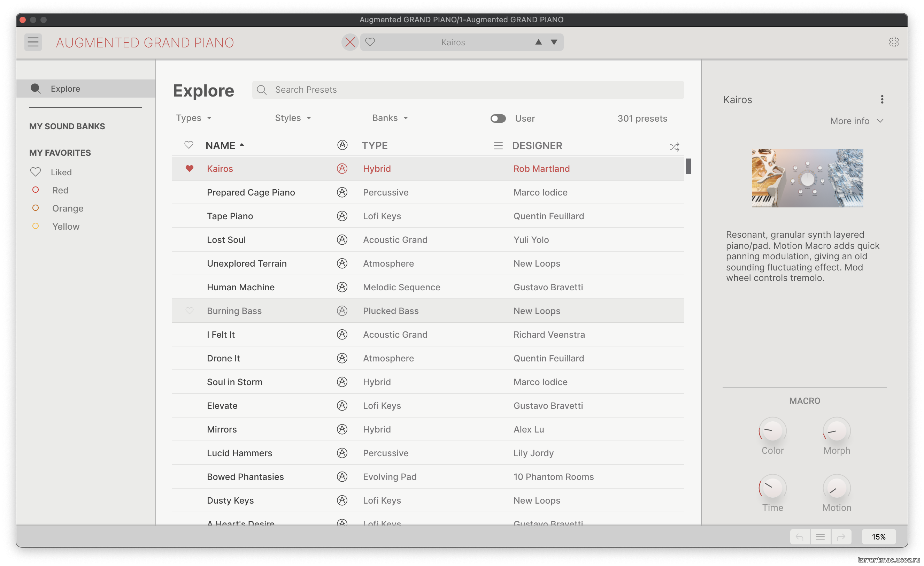924x566 pixels.
Task: Select the Prepared Cage Piano preset
Action: tap(428, 192)
